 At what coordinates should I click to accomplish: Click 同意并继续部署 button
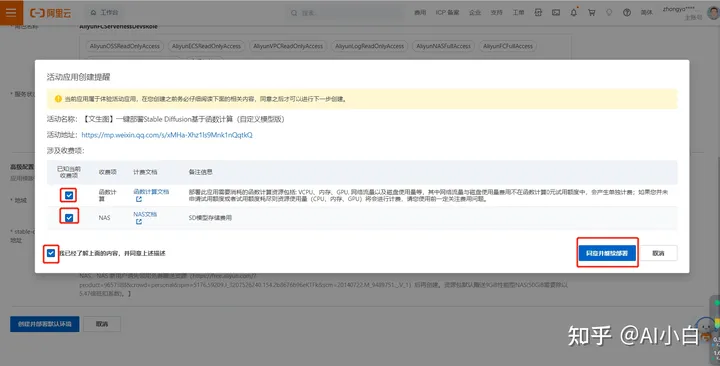[x=607, y=253]
